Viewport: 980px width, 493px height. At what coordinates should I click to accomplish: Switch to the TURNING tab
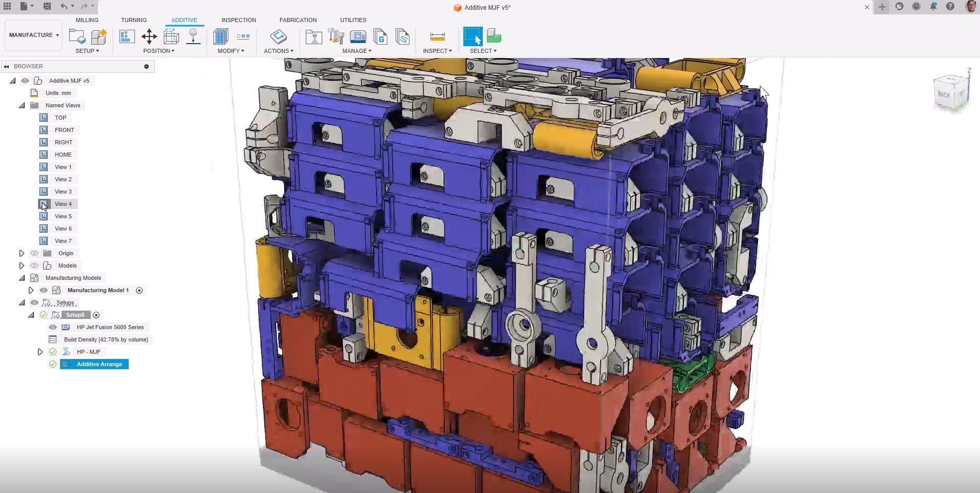(x=134, y=20)
